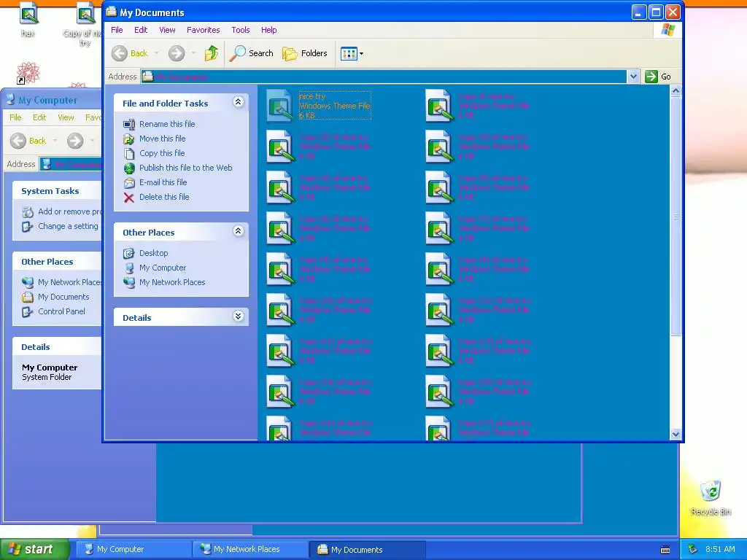Open the address bar dropdown in My Documents

click(x=632, y=76)
